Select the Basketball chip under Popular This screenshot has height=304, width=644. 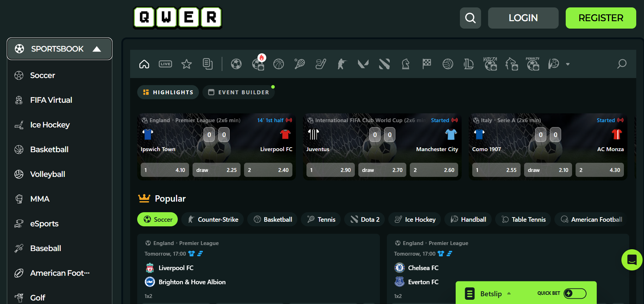(272, 219)
